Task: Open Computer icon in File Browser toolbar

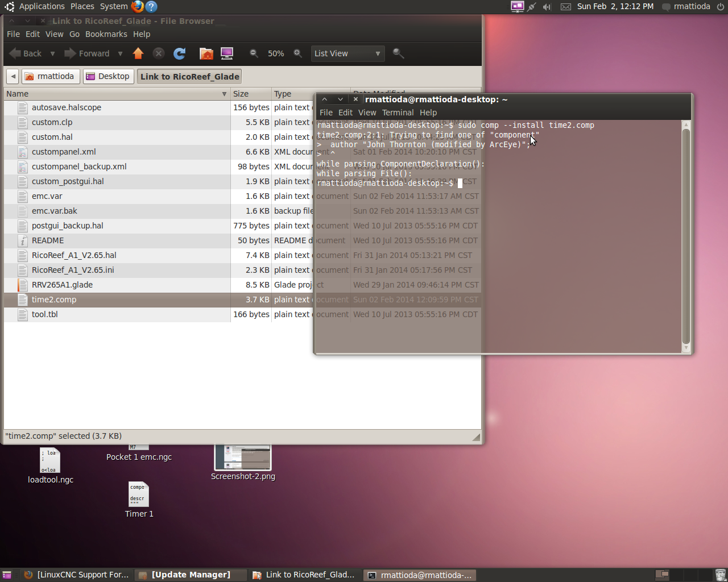Action: (227, 53)
